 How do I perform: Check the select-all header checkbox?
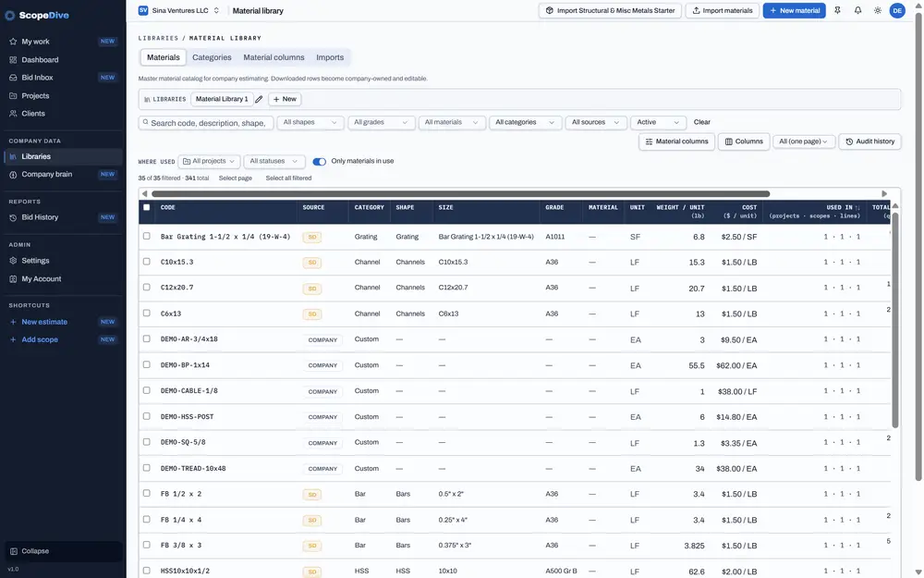click(x=147, y=207)
